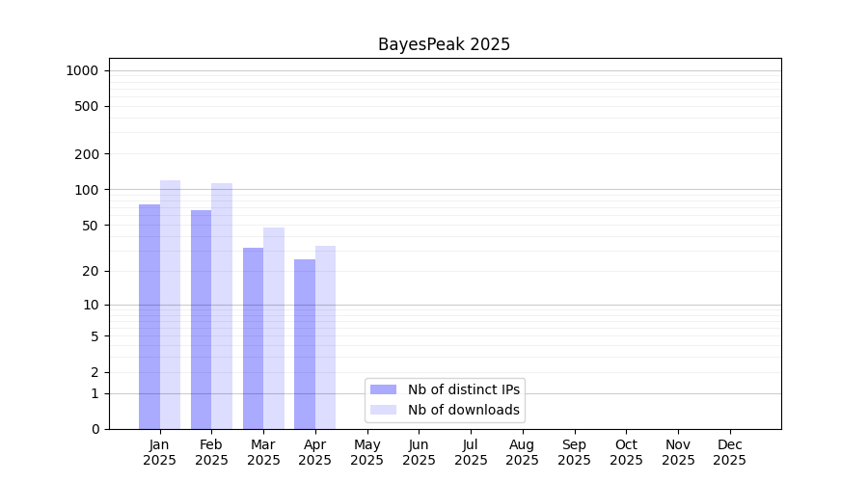Image resolution: width=868 pixels, height=482 pixels.
Task: Click the 'Aug 2025' x-axis label
Action: point(523,452)
